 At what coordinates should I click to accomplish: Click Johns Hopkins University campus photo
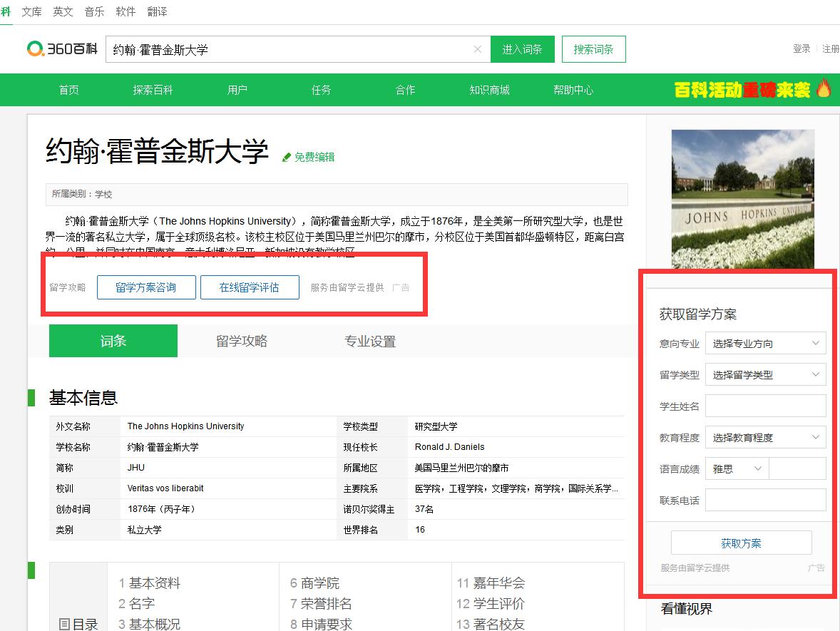pos(742,198)
